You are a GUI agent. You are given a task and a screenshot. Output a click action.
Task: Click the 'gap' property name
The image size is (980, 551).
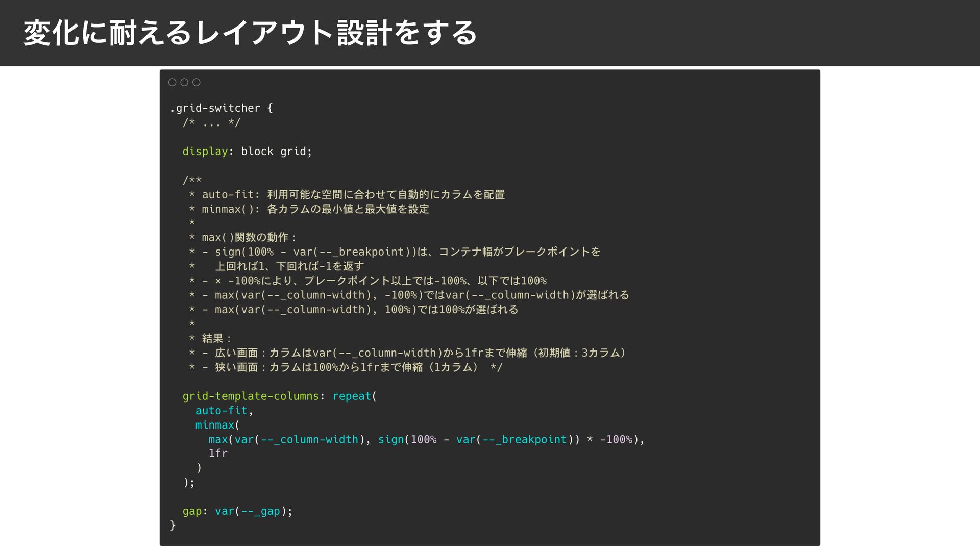tap(192, 511)
